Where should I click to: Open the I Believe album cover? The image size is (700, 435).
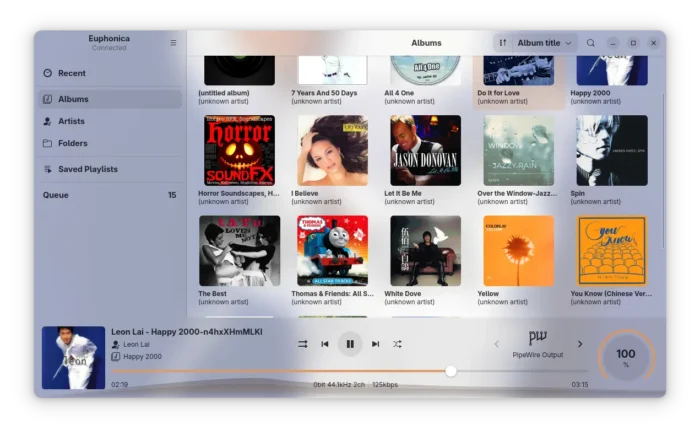pyautogui.click(x=333, y=151)
